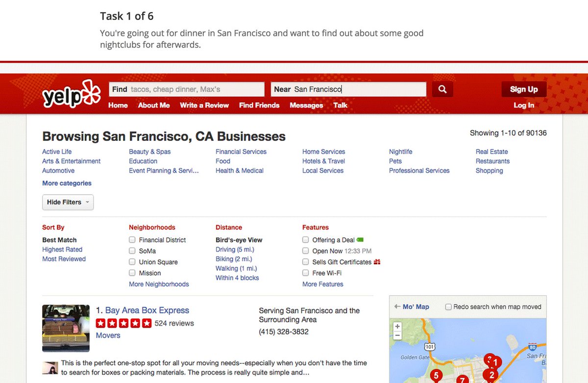This screenshot has height=383, width=588.
Task: Expand More Features list
Action: [x=323, y=284]
